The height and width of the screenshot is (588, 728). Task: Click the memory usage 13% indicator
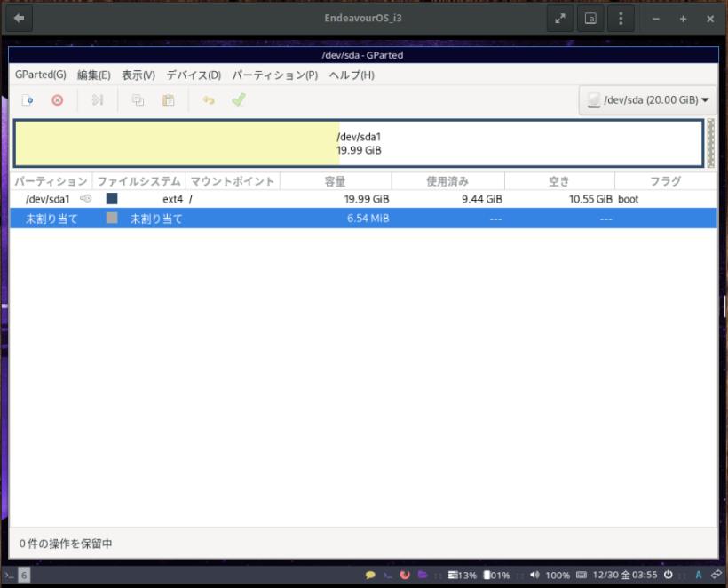[x=463, y=575]
